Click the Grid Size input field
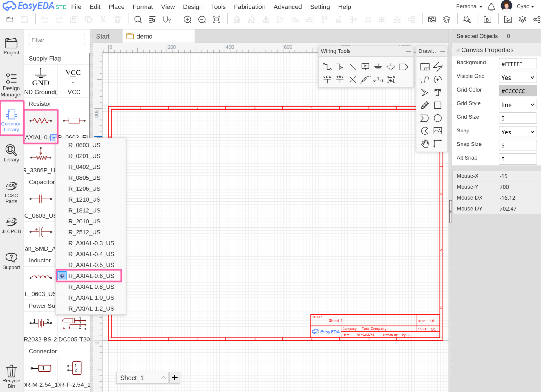The width and height of the screenshot is (541, 392). pos(518,118)
